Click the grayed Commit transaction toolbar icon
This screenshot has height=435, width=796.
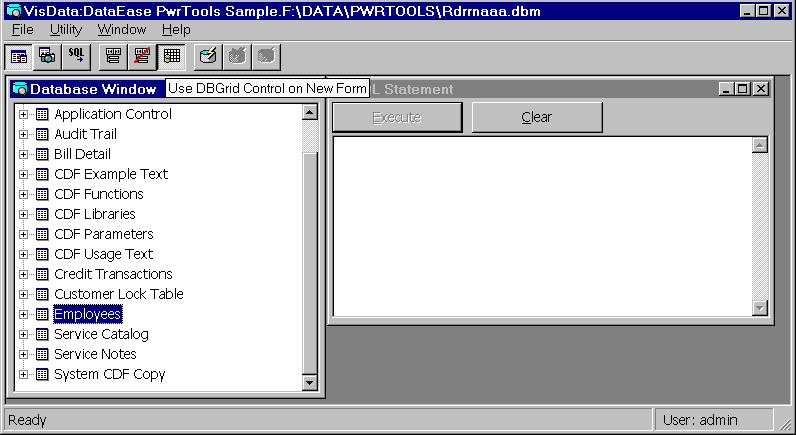[266, 56]
